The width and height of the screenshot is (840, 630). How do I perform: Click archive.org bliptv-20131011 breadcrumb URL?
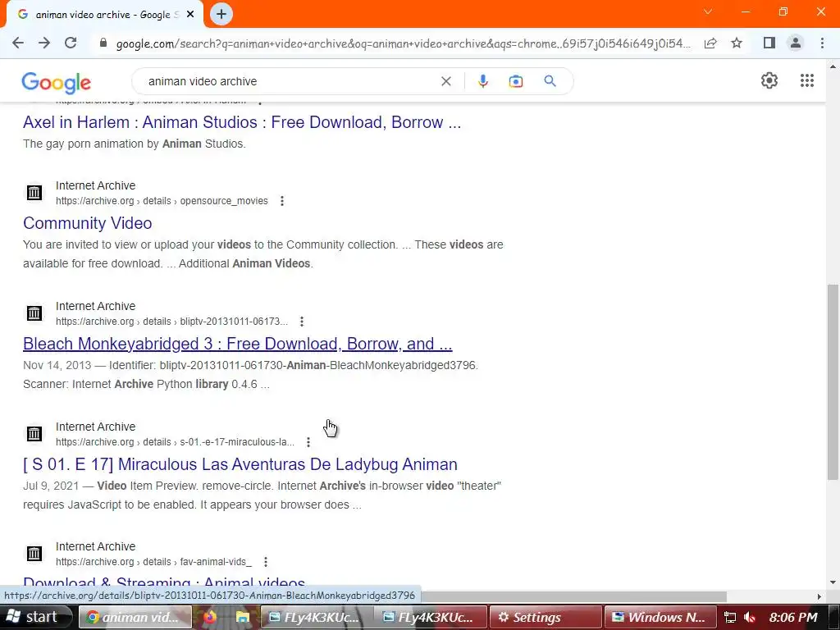coord(171,322)
